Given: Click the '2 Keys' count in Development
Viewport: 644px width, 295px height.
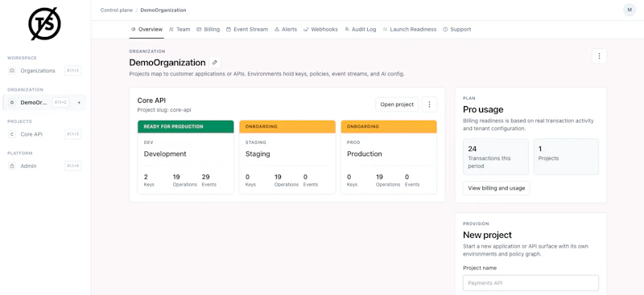Looking at the screenshot, I should coord(149,180).
